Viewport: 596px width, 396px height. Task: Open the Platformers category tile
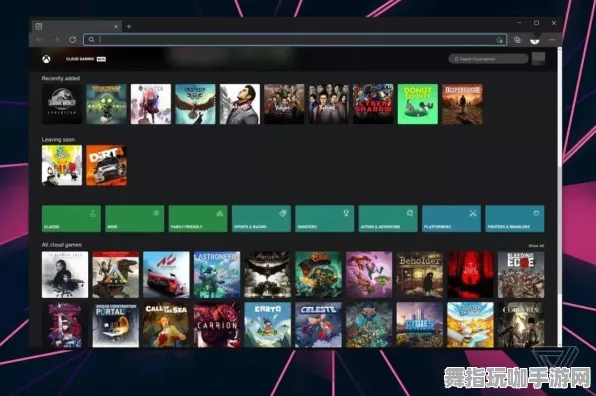click(451, 219)
